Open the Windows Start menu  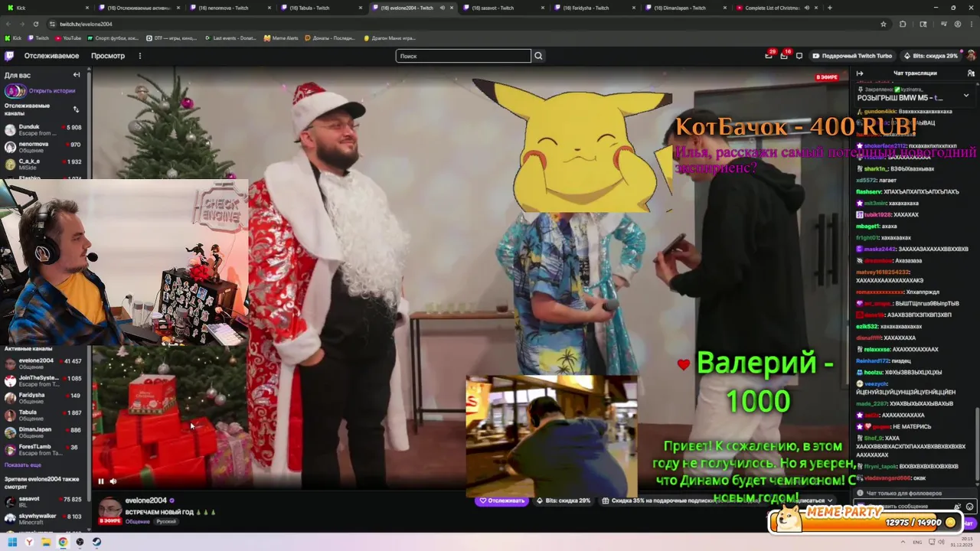12,542
